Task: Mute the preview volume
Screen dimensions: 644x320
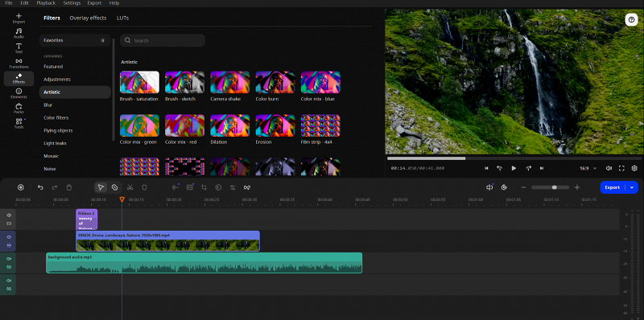Action: coord(609,168)
